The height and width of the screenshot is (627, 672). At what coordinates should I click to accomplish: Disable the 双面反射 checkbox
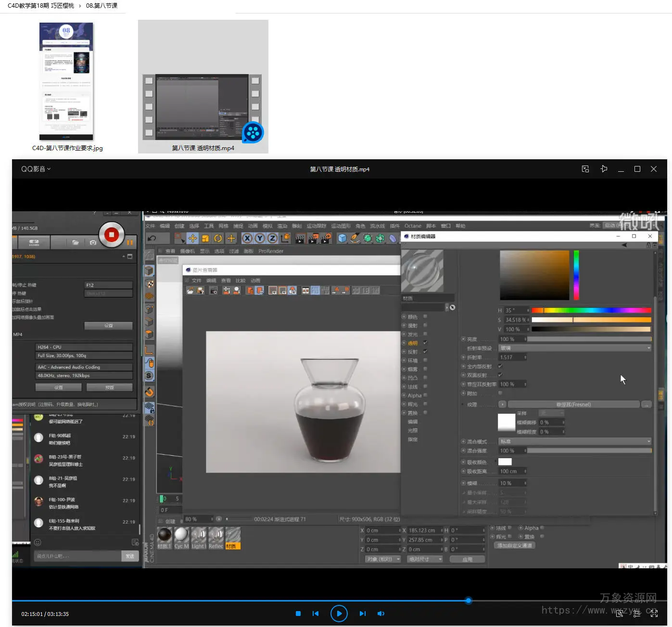pyautogui.click(x=500, y=375)
